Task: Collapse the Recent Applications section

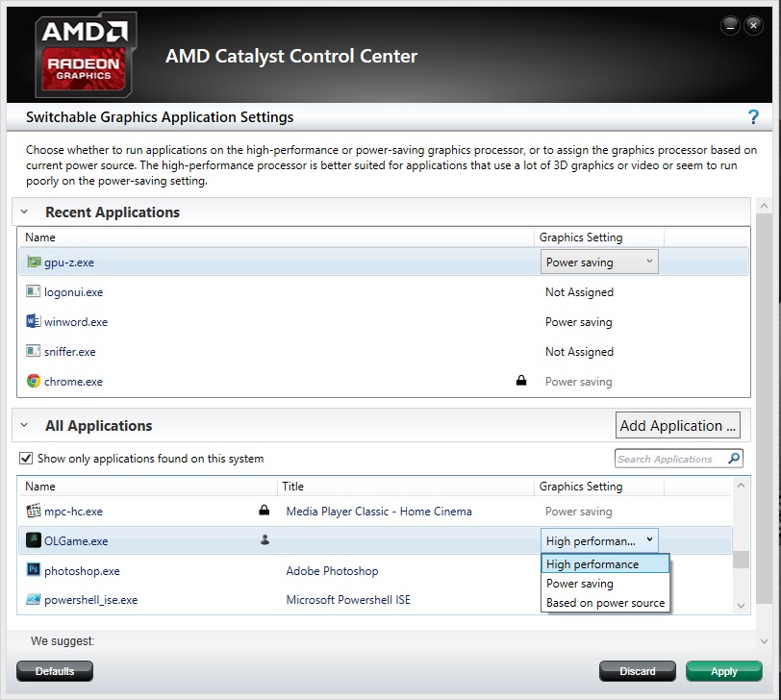Action: coord(24,212)
